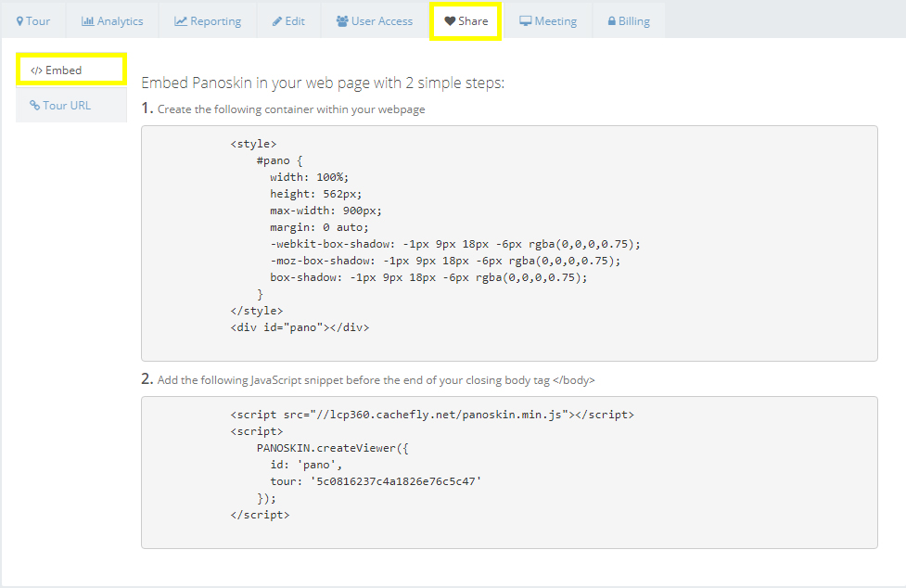Viewport: 906px width, 588px height.
Task: Open the Tour tab
Action: (33, 20)
